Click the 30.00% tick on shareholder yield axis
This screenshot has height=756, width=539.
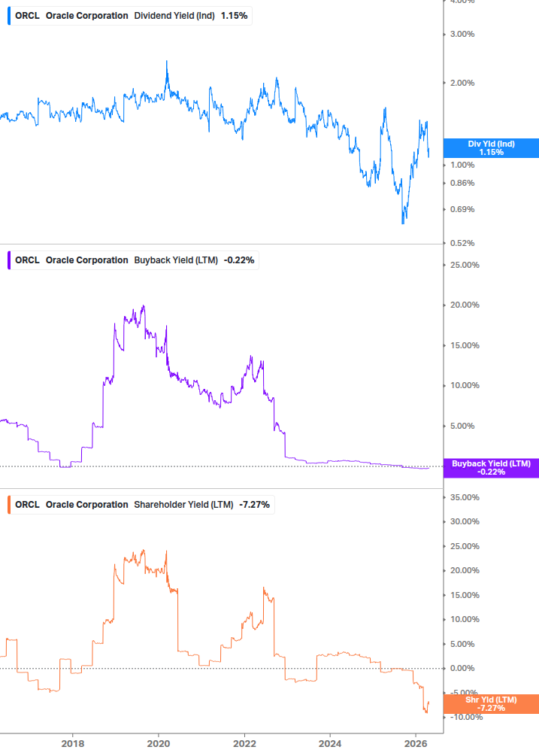click(465, 522)
